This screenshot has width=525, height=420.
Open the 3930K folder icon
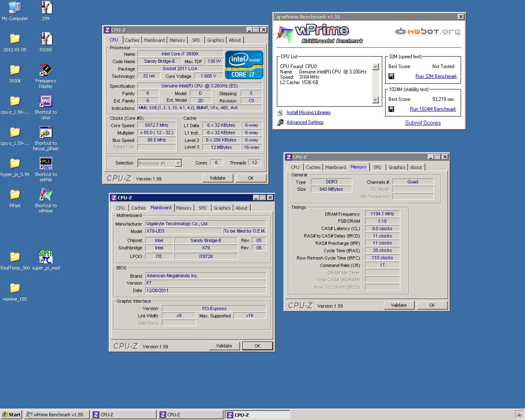15,70
